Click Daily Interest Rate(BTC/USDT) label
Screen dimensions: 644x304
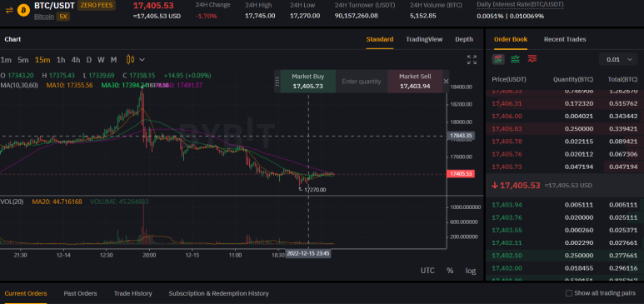[x=520, y=5]
